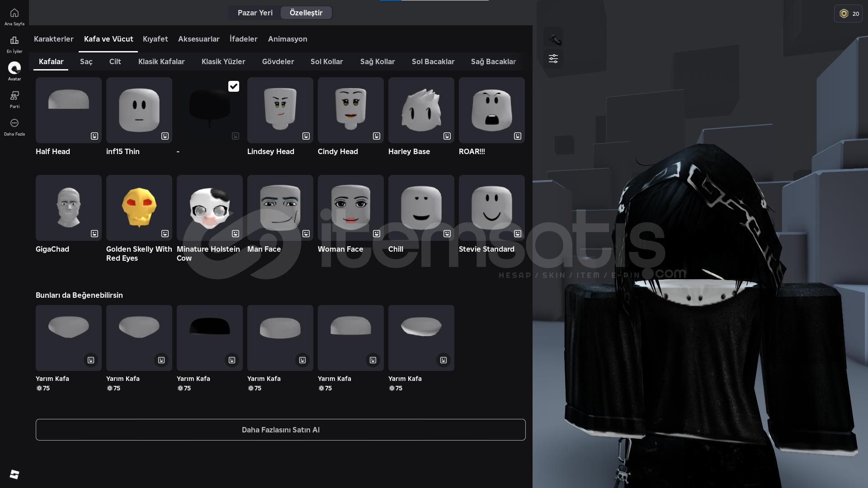Image resolution: width=868 pixels, height=488 pixels.
Task: Click badge icon on inf15 Thin
Action: (165, 136)
